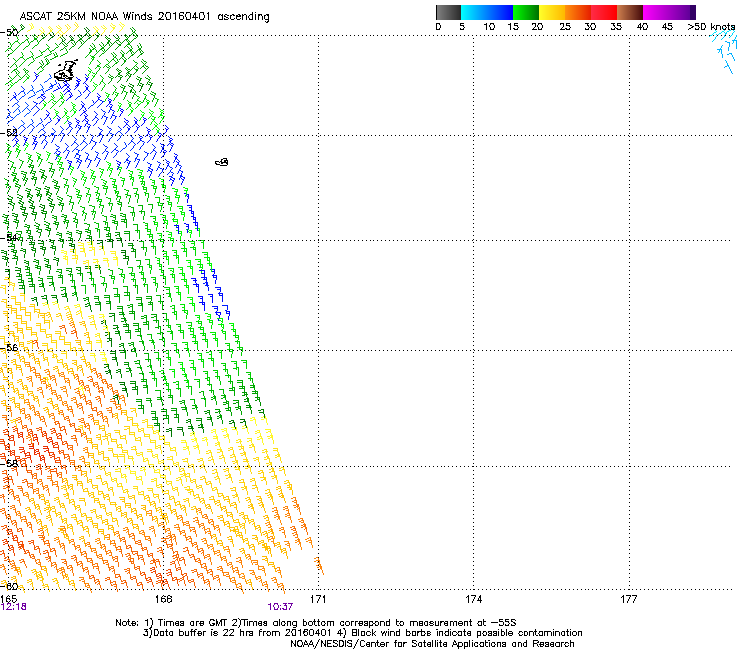The height and width of the screenshot is (650, 740).
Task: Click the 168 longitude label
Action: (163, 599)
